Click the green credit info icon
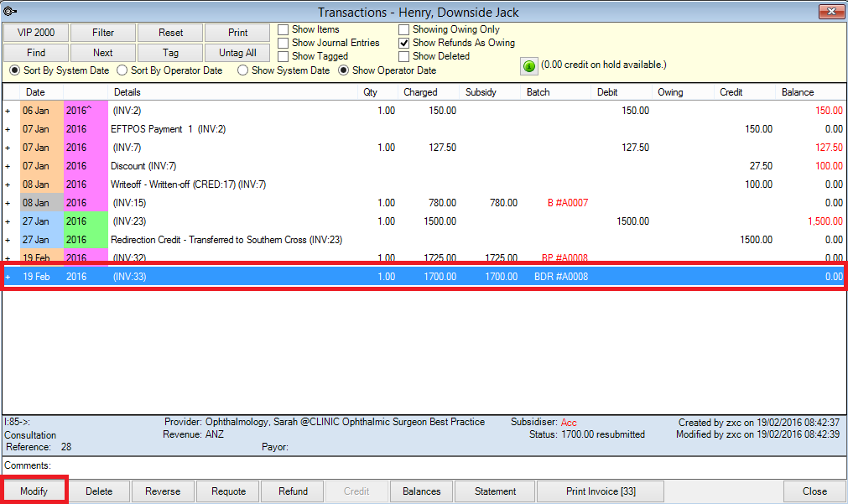This screenshot has height=504, width=848. 529,66
